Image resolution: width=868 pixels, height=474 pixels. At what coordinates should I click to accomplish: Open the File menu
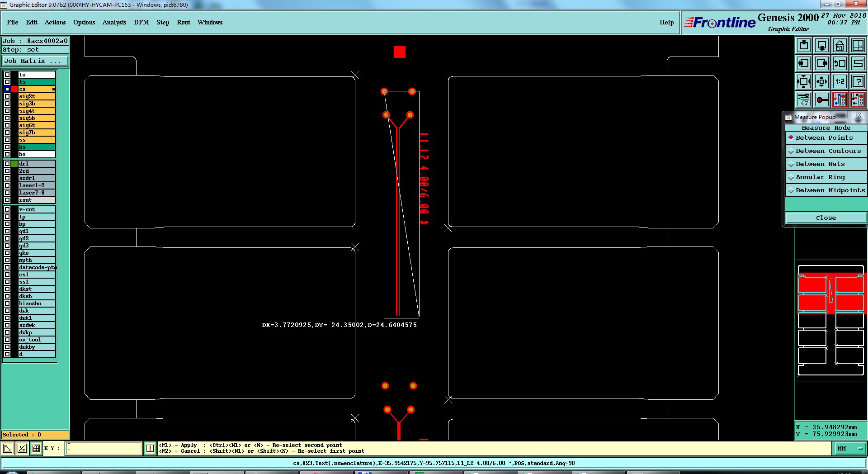[x=13, y=22]
